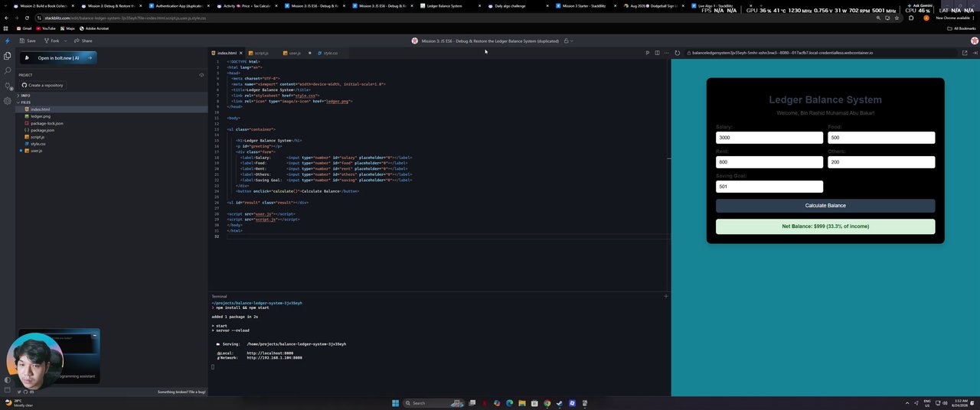Click user avatar in StackBlitz header
The height and width of the screenshot is (410, 980).
pyautogui.click(x=974, y=41)
